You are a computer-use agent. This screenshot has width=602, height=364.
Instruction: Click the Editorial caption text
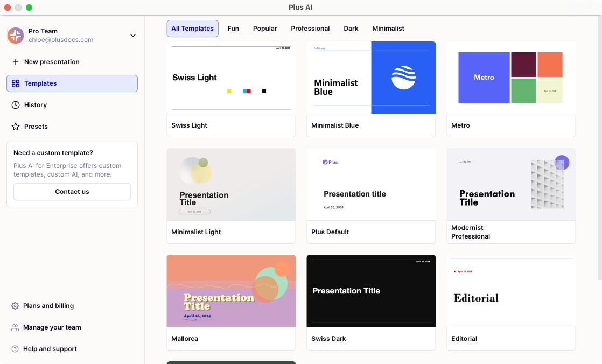464,339
